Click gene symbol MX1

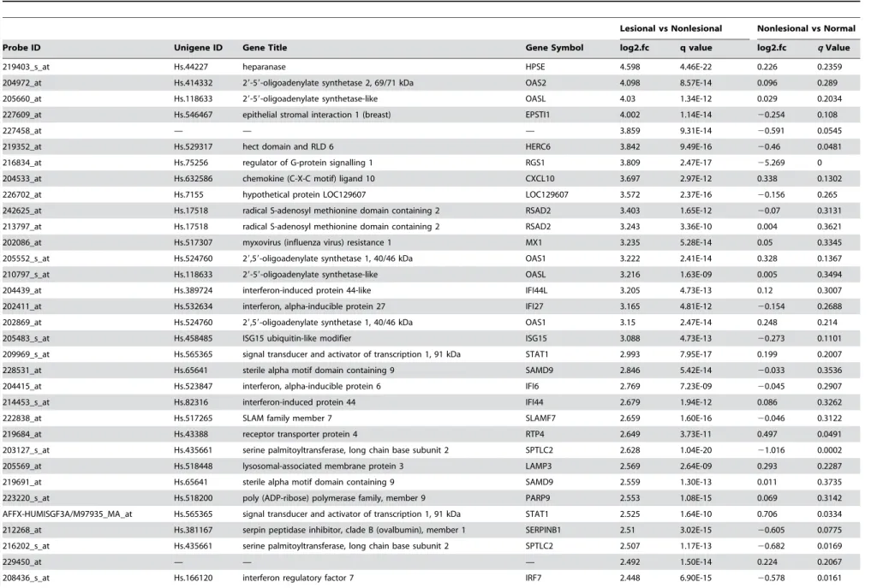pyautogui.click(x=534, y=243)
